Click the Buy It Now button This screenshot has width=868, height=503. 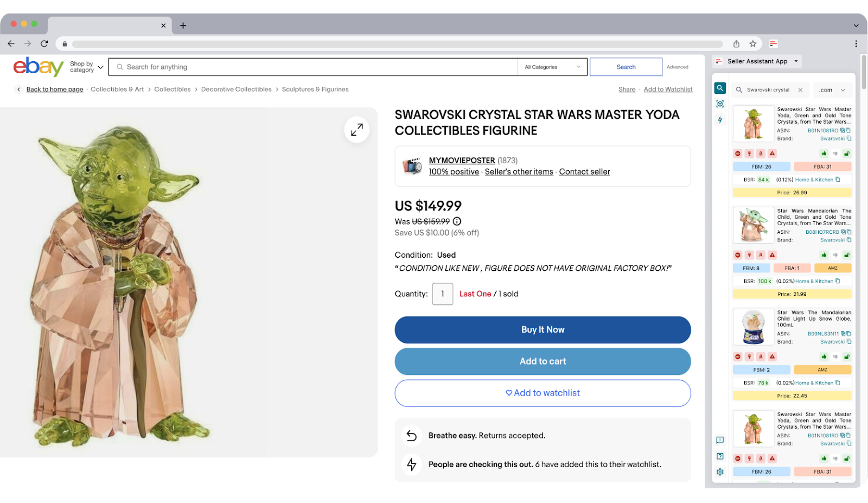pos(542,329)
